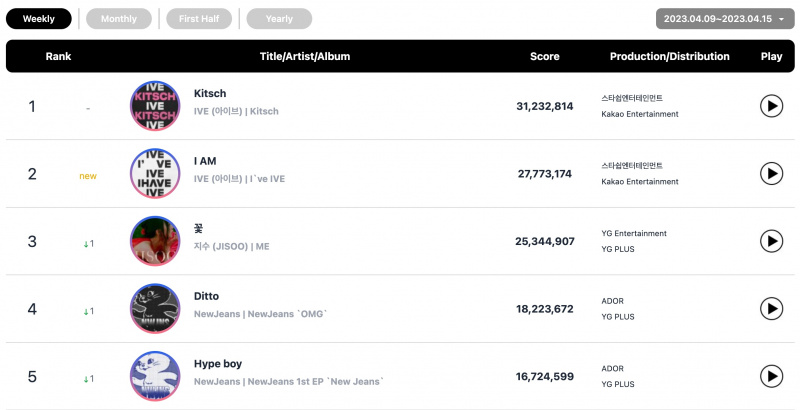Play the song Hype boy
The width and height of the screenshot is (800, 410).
[x=771, y=376]
